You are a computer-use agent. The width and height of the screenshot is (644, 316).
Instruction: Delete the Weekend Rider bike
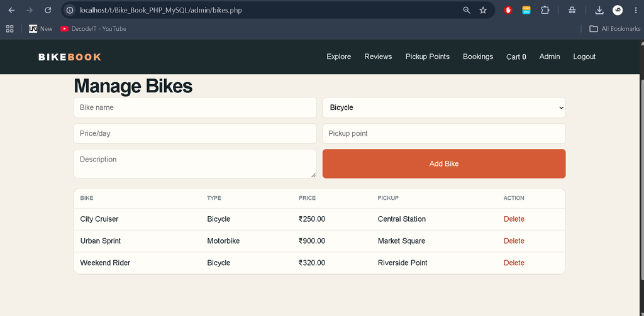[x=514, y=263]
